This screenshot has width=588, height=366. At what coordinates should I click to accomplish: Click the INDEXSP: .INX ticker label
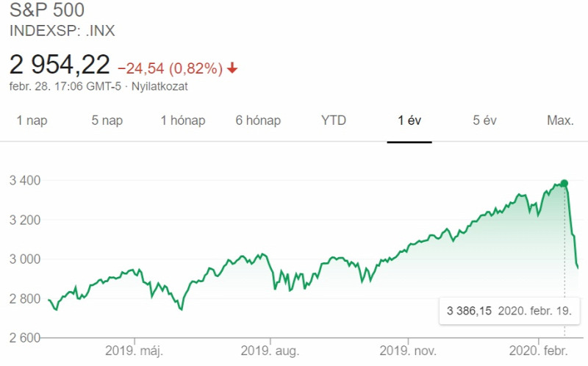tap(62, 31)
